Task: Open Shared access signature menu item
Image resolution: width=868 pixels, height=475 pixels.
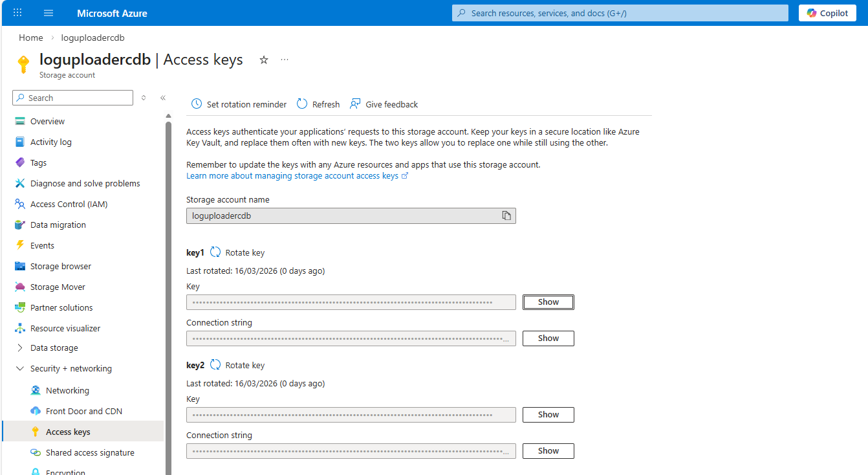Action: (x=90, y=453)
